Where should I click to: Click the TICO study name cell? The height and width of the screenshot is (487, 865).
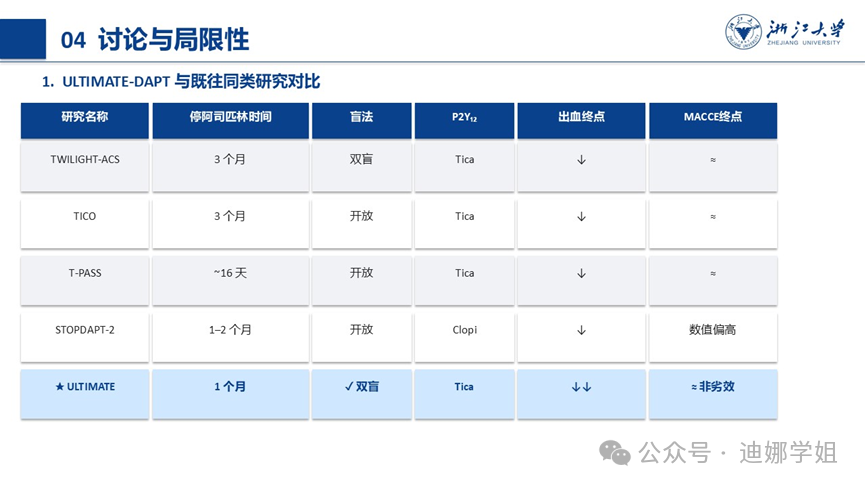pyautogui.click(x=85, y=224)
